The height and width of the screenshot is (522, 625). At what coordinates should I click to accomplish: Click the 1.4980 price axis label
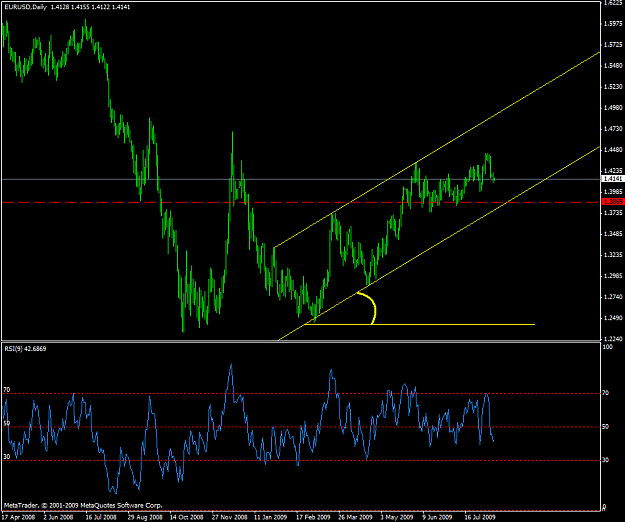(x=613, y=108)
